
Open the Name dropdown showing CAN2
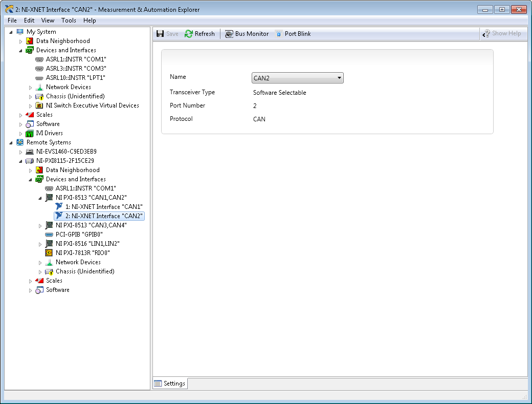[x=298, y=78]
